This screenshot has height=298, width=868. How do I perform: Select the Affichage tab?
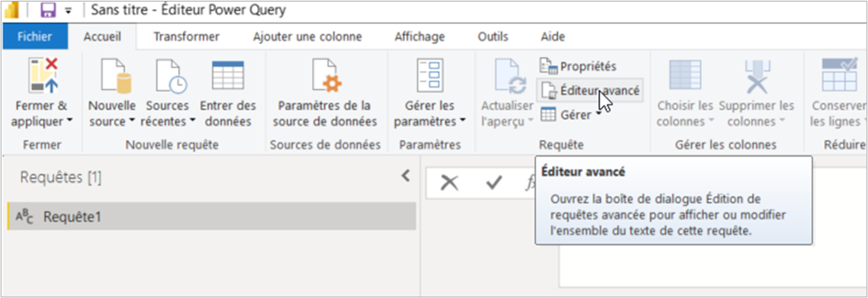tap(419, 37)
